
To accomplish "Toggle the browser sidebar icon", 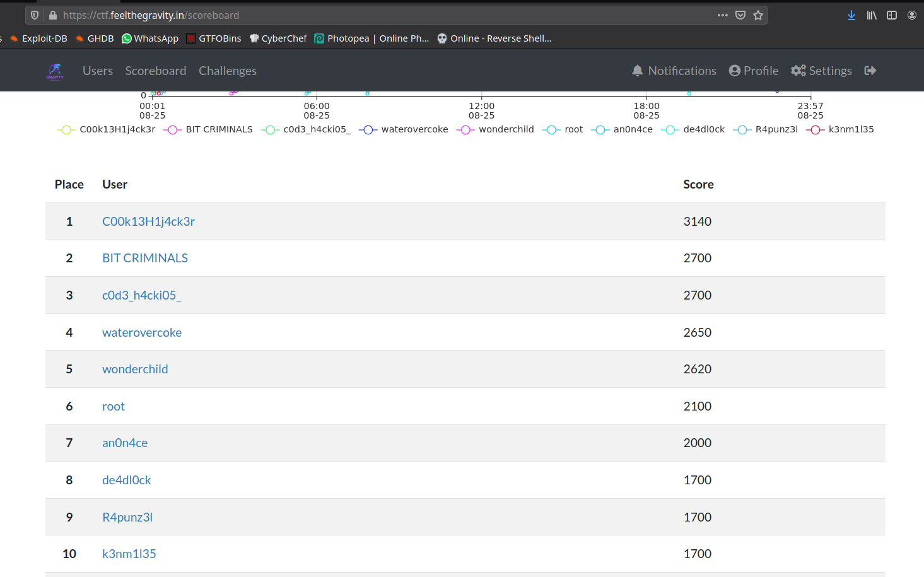I will tap(891, 15).
